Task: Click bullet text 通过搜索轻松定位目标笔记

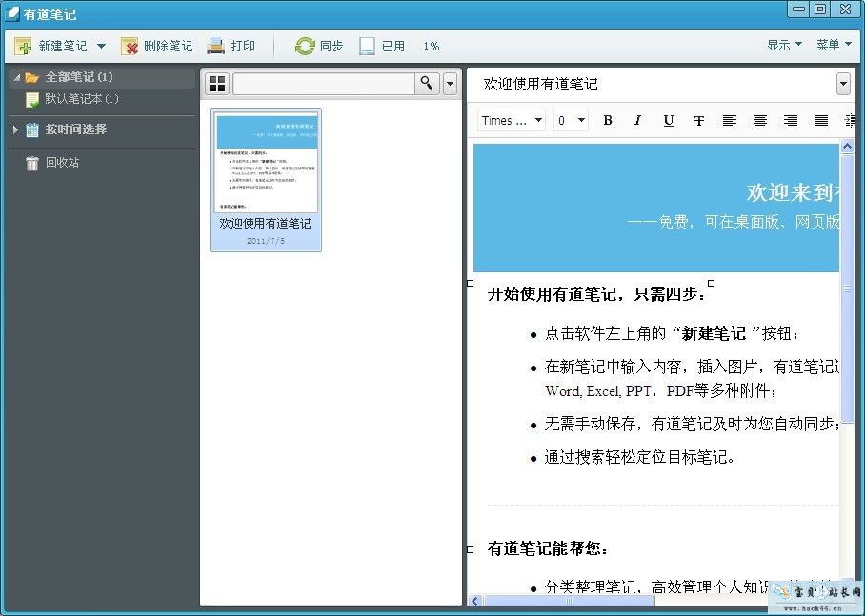Action: click(x=639, y=457)
